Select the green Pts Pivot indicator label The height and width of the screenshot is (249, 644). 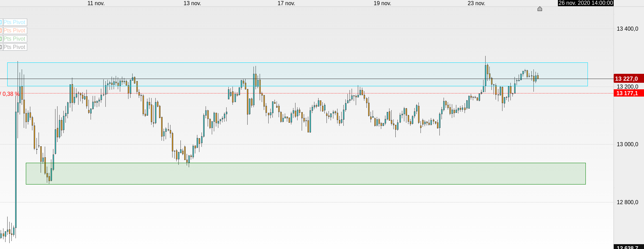[x=14, y=39]
